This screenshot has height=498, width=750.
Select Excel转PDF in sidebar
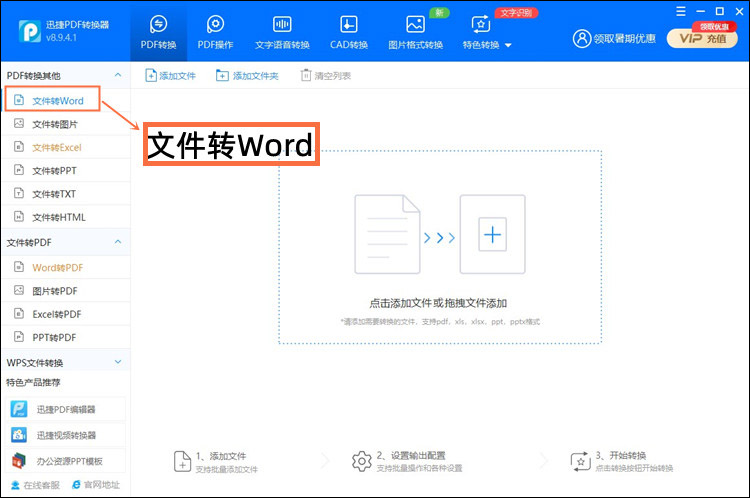tap(66, 314)
